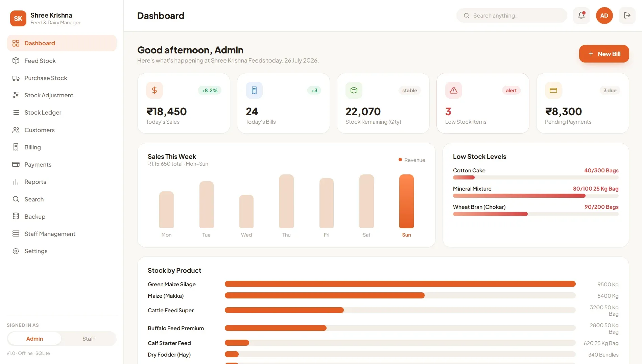Click the Purchase Stock truck icon

pos(16,78)
